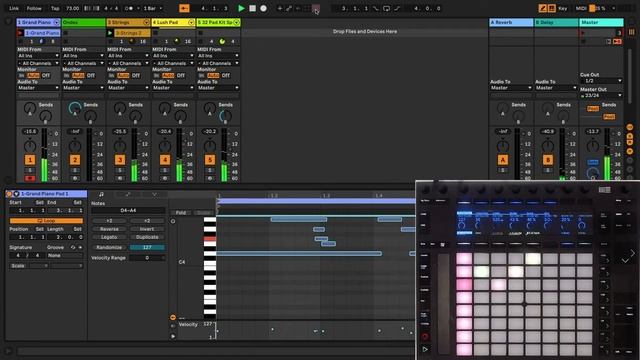The width and height of the screenshot is (640, 360).
Task: Click the Commit Groove arrow icon
Action: [x=80, y=247]
